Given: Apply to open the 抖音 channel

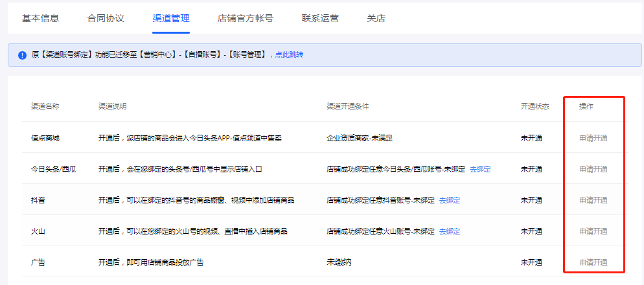Looking at the screenshot, I should tap(593, 200).
